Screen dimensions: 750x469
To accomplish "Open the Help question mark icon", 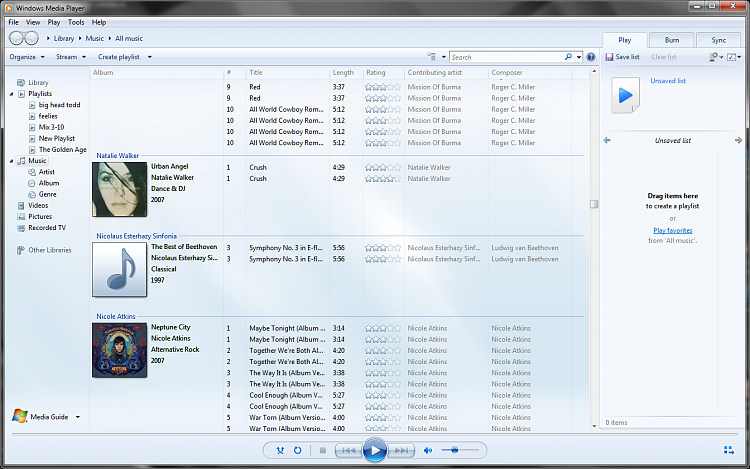I will click(x=591, y=57).
